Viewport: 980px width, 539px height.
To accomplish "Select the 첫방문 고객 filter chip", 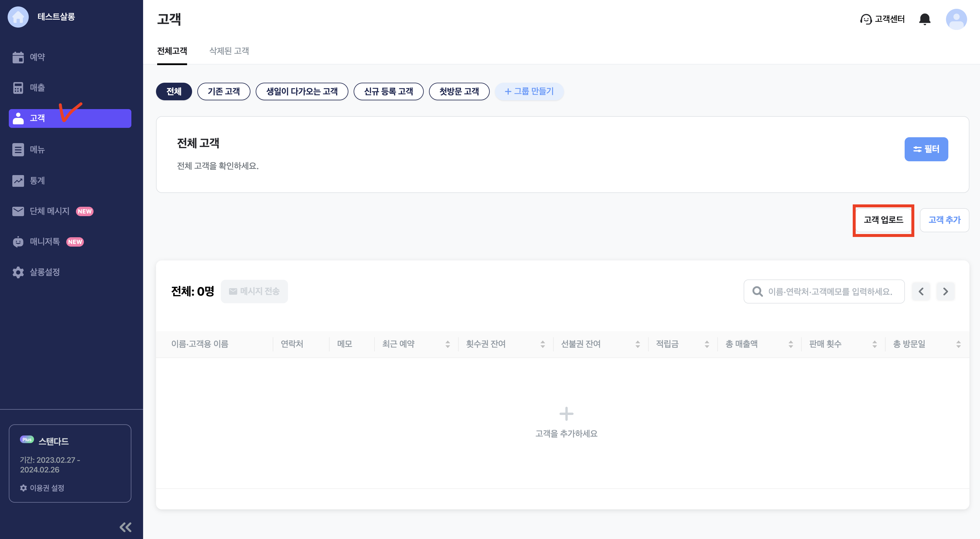I will pos(459,91).
